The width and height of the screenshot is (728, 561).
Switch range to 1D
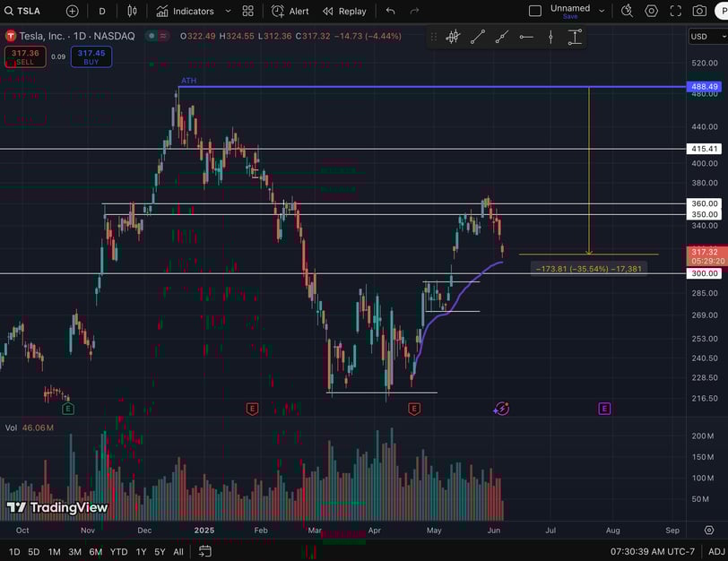point(14,552)
